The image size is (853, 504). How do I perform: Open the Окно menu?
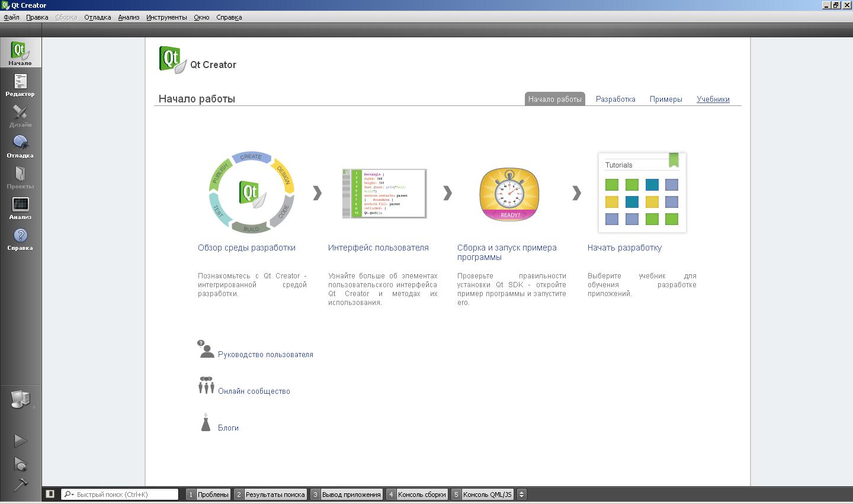click(201, 17)
